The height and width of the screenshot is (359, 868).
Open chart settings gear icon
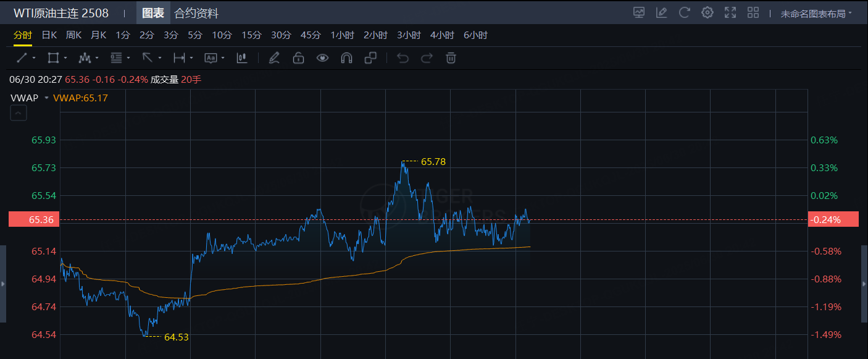click(707, 12)
